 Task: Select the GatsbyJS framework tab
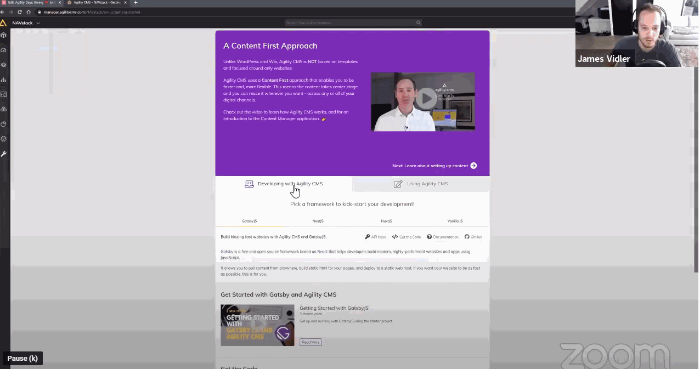pos(250,221)
